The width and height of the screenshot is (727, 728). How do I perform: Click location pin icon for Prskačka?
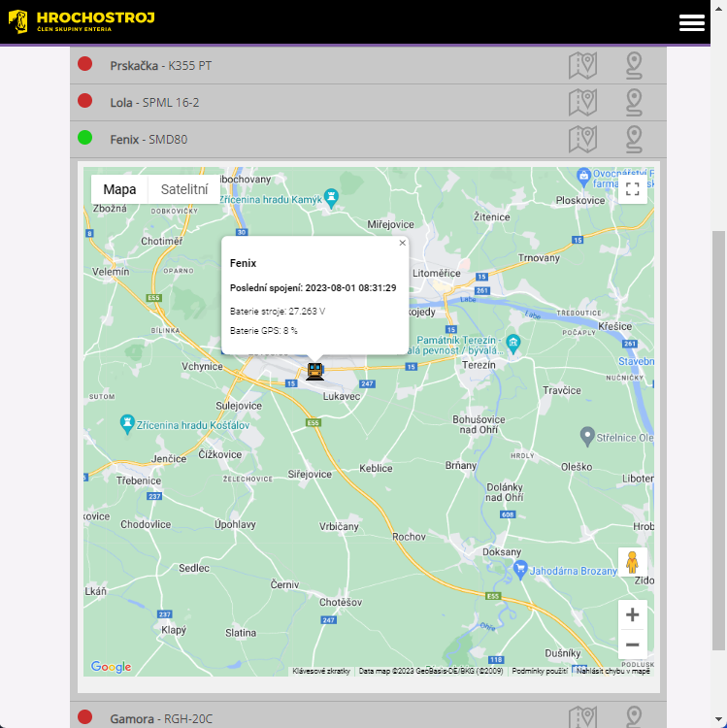634,65
